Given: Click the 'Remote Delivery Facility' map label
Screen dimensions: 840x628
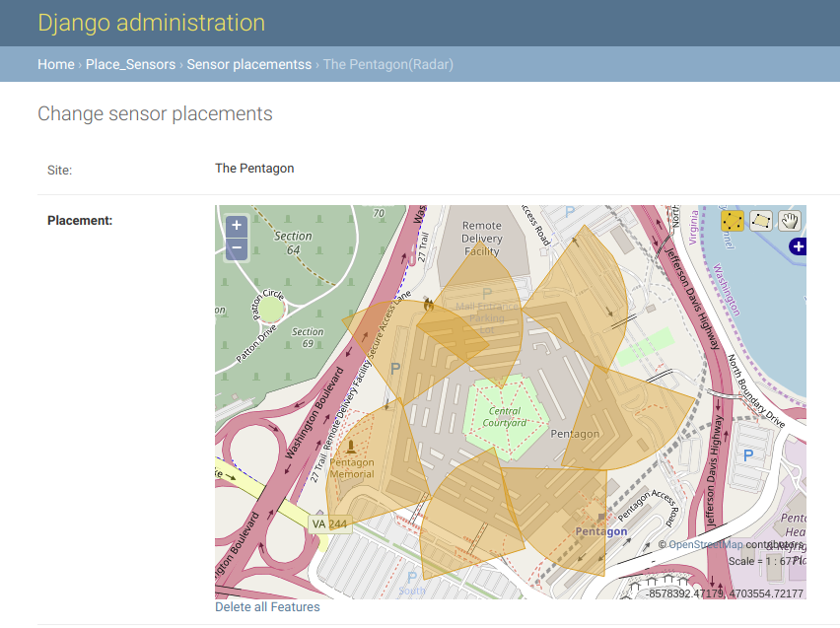Looking at the screenshot, I should tap(482, 239).
